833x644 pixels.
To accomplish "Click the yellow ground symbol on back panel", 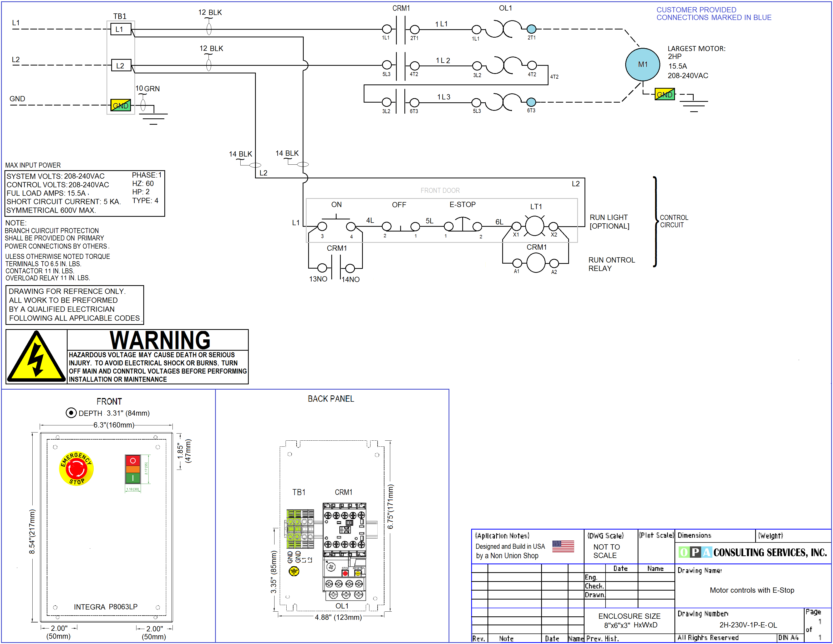I will [294, 571].
